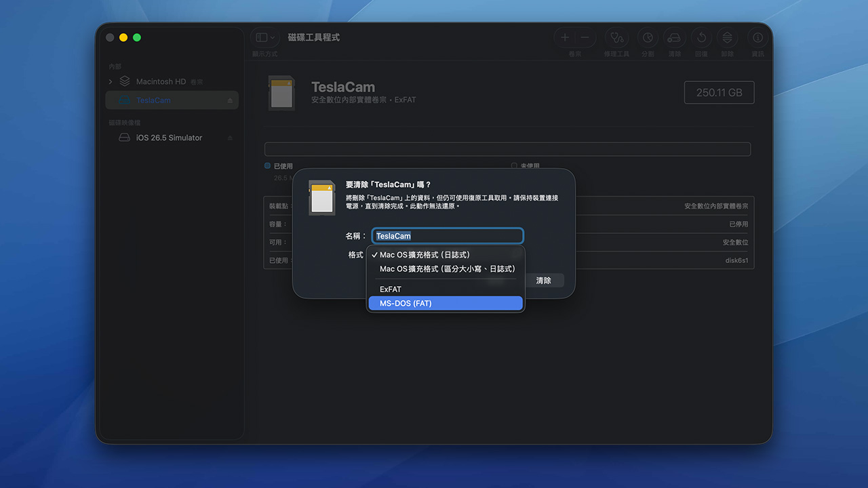This screenshot has height=488, width=868.
Task: Click the TeslaCam drive icon in sidebar
Action: (x=125, y=100)
